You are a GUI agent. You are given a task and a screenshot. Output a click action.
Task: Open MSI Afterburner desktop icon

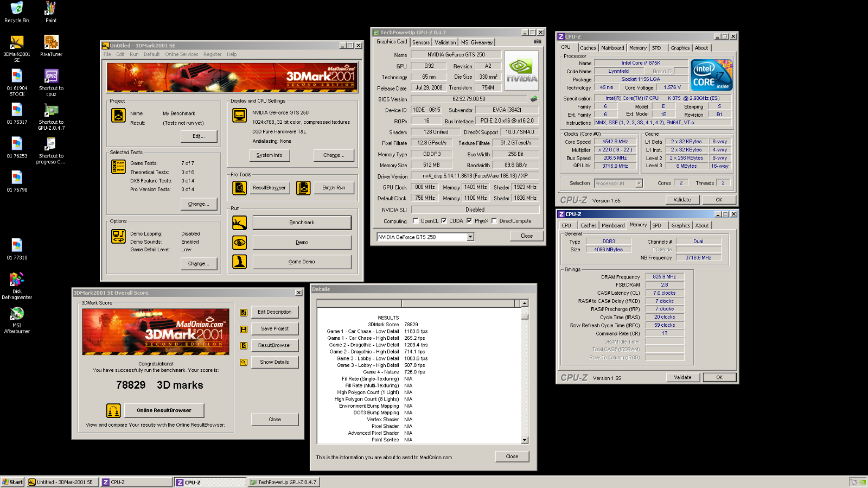[17, 320]
